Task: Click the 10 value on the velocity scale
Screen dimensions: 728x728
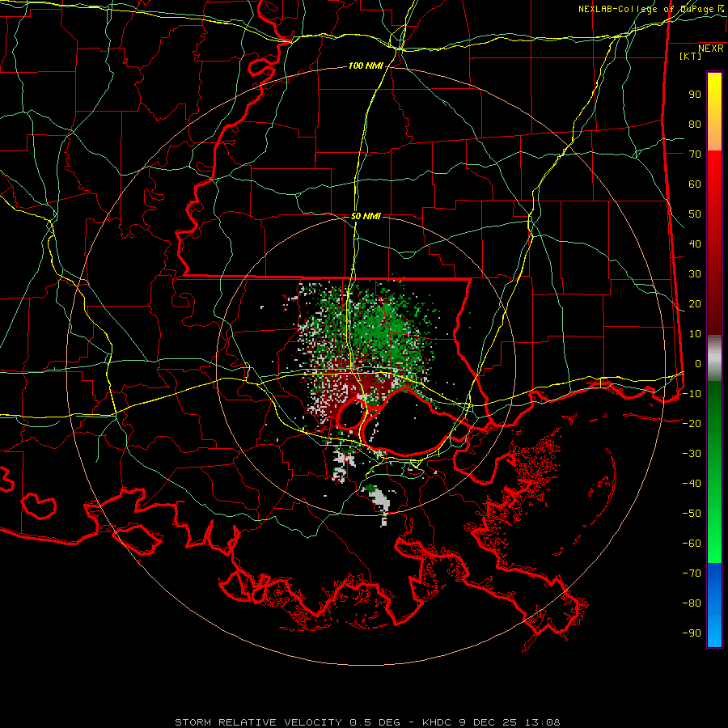Action: pos(695,334)
